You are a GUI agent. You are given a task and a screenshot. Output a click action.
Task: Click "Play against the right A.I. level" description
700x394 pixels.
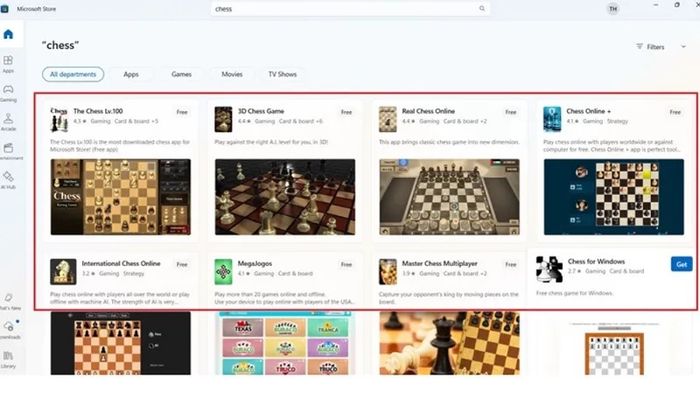tap(271, 142)
